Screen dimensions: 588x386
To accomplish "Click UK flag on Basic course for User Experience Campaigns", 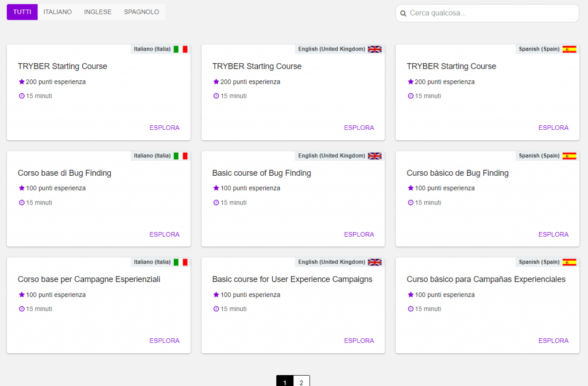I will pyautogui.click(x=374, y=262).
